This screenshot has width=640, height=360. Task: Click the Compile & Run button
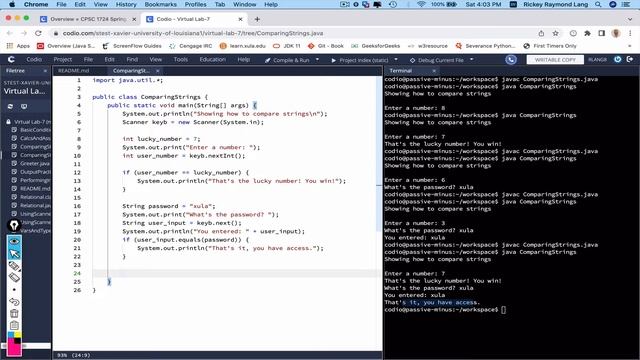coord(287,60)
